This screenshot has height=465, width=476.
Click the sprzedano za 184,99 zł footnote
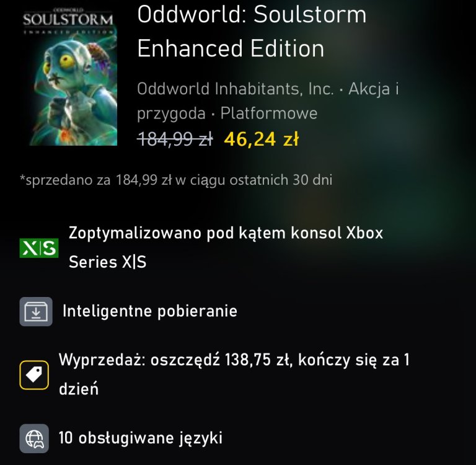[x=176, y=180]
